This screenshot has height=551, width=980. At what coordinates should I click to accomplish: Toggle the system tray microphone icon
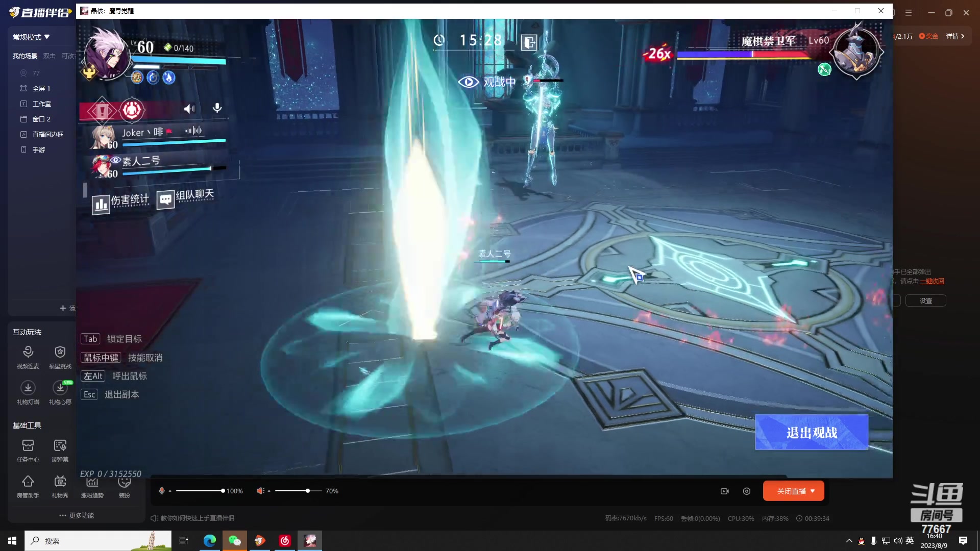click(873, 541)
